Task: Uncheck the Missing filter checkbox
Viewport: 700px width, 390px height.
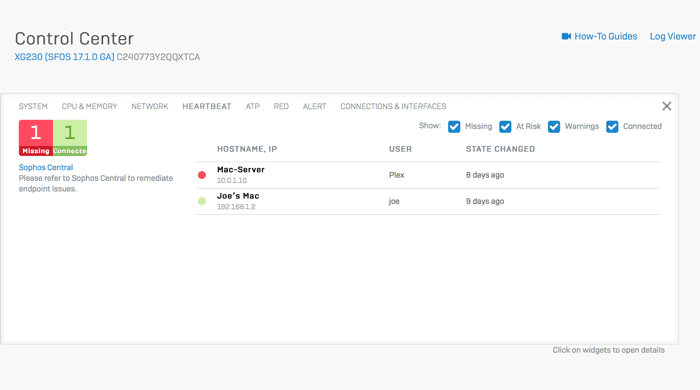Action: click(x=454, y=127)
